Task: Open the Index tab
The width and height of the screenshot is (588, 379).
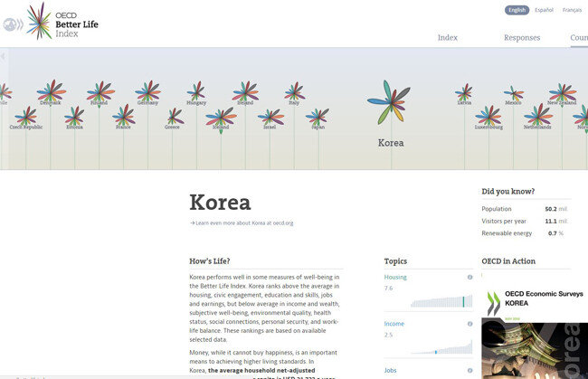Action: 447,38
